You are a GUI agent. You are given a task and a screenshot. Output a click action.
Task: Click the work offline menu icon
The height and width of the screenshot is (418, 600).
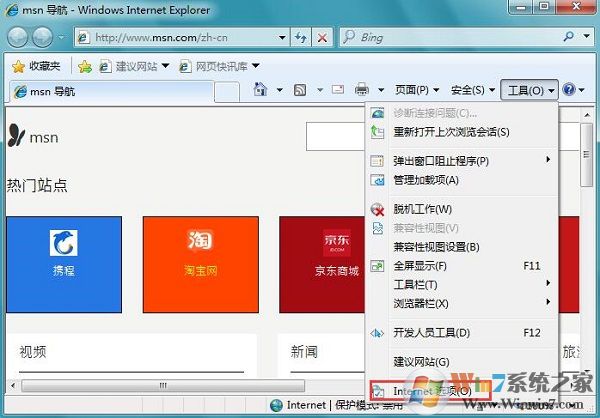coord(377,209)
